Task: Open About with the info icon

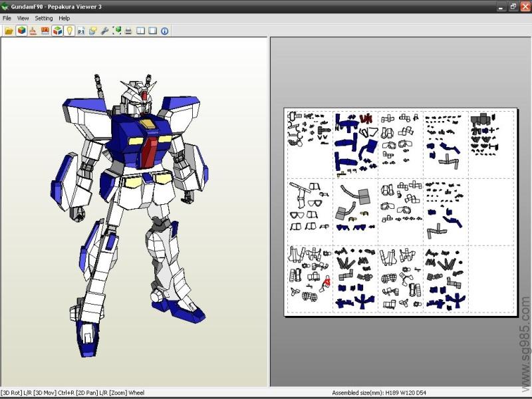Action: pos(164,30)
